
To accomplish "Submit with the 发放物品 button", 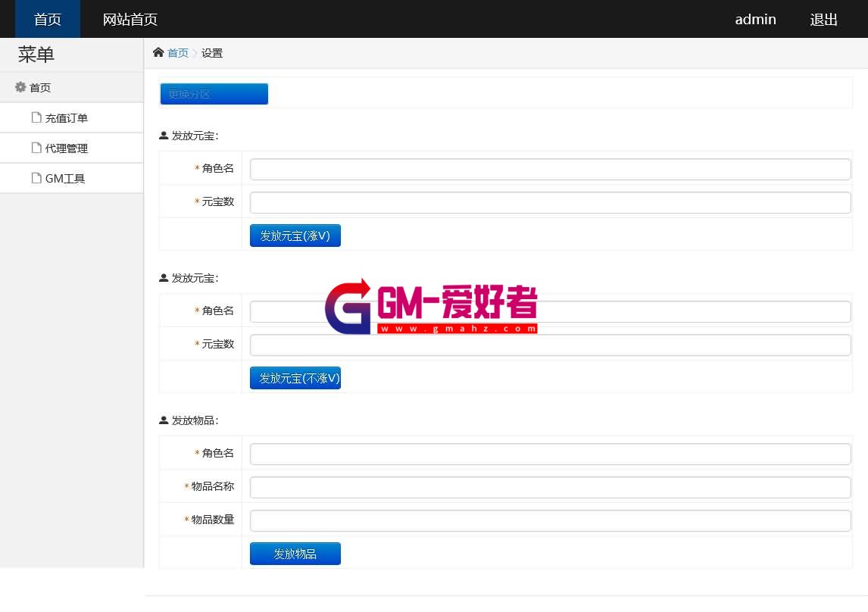I will coord(295,554).
